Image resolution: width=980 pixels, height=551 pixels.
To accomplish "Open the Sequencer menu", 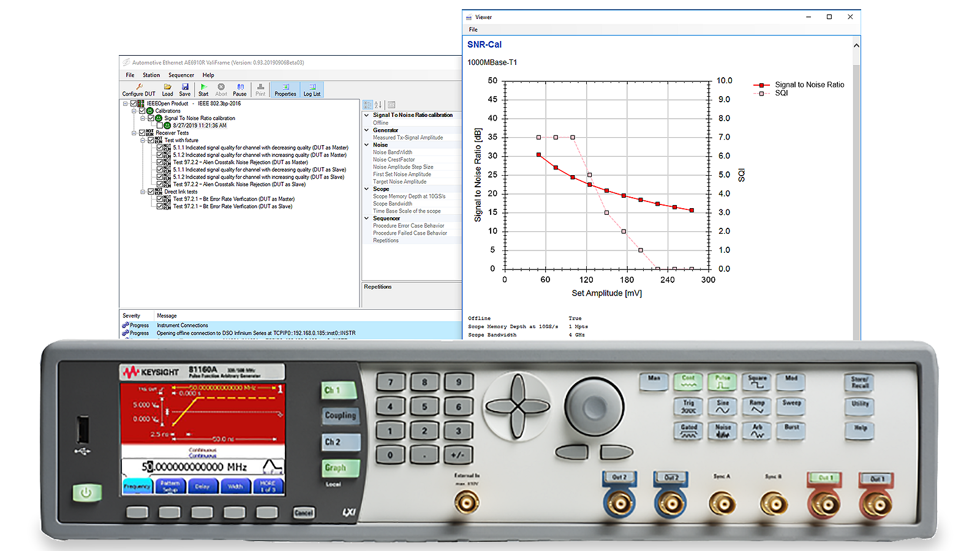I will (181, 75).
